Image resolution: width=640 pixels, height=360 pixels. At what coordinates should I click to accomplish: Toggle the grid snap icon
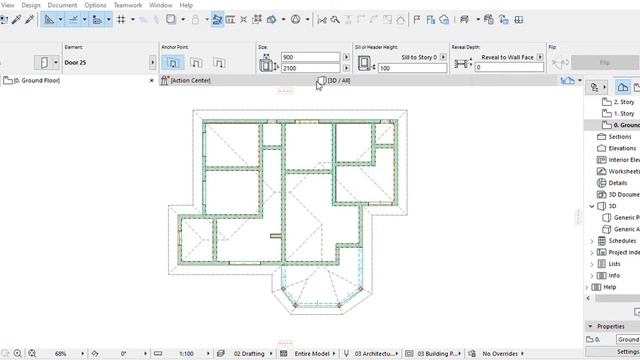121,20
